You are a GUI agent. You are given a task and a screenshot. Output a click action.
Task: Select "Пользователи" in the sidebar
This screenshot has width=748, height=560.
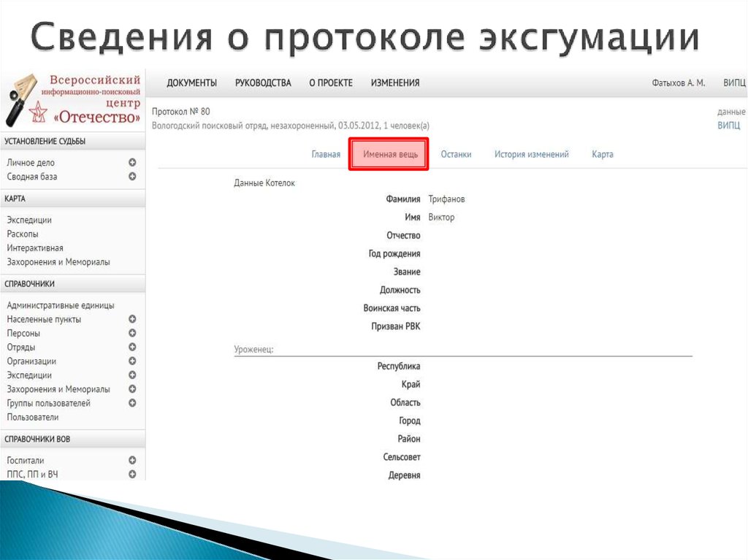[x=31, y=416]
